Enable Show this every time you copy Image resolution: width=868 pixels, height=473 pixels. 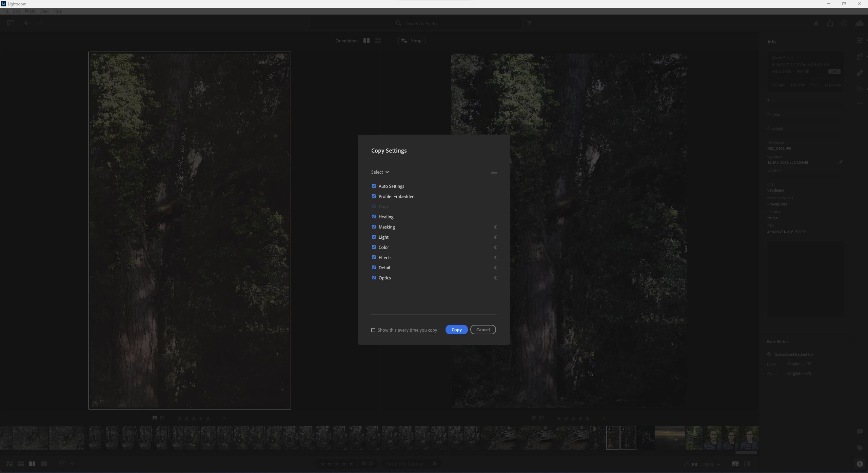(x=373, y=330)
